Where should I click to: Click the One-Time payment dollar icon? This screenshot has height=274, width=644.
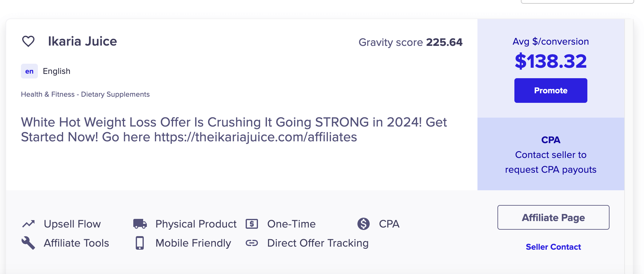pyautogui.click(x=252, y=224)
